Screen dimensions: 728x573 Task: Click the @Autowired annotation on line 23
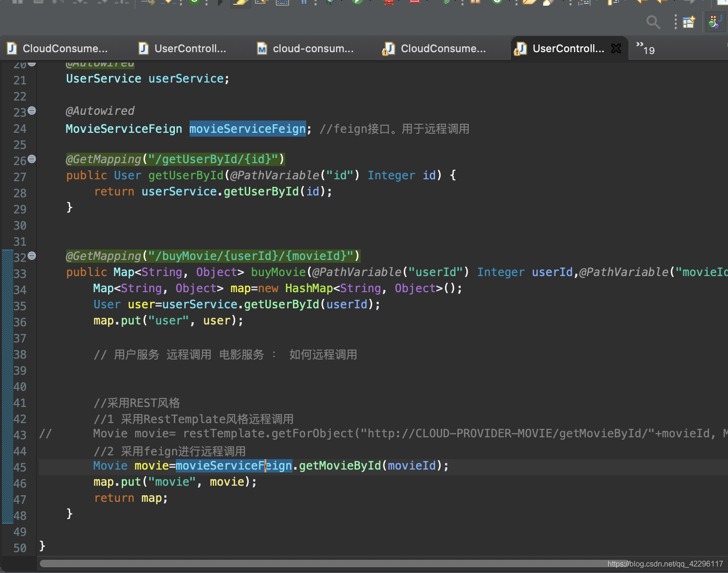[100, 111]
